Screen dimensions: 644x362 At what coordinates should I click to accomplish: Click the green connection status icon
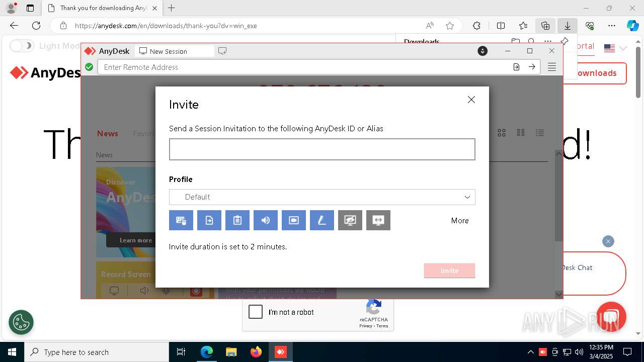pos(89,67)
